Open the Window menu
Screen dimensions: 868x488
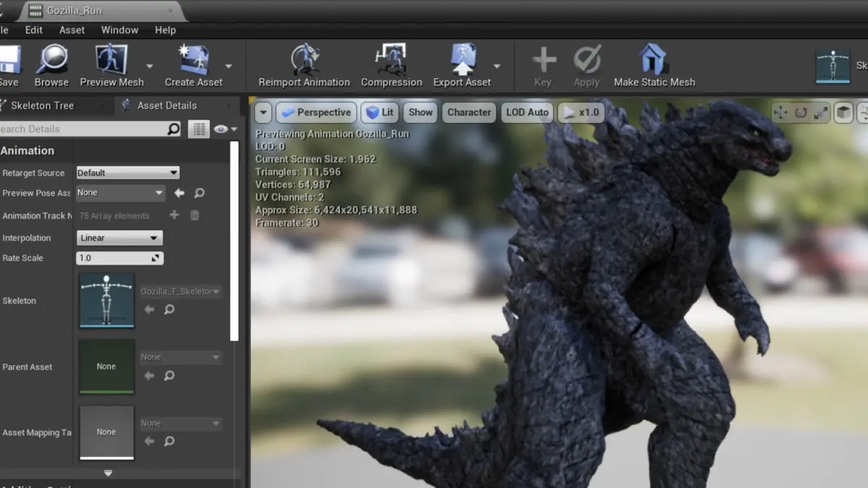click(119, 30)
